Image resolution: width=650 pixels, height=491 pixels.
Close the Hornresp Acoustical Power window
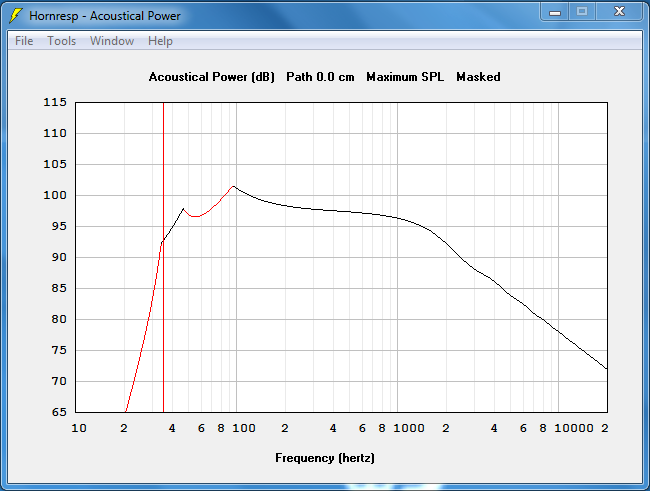click(619, 12)
